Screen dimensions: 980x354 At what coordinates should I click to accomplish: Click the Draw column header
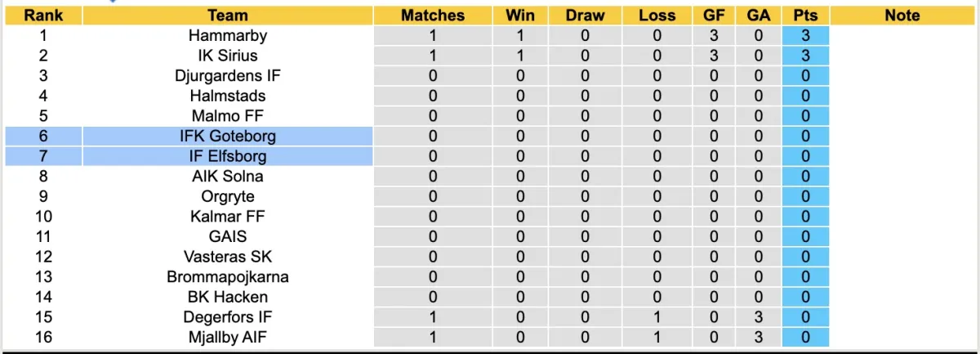pos(585,16)
